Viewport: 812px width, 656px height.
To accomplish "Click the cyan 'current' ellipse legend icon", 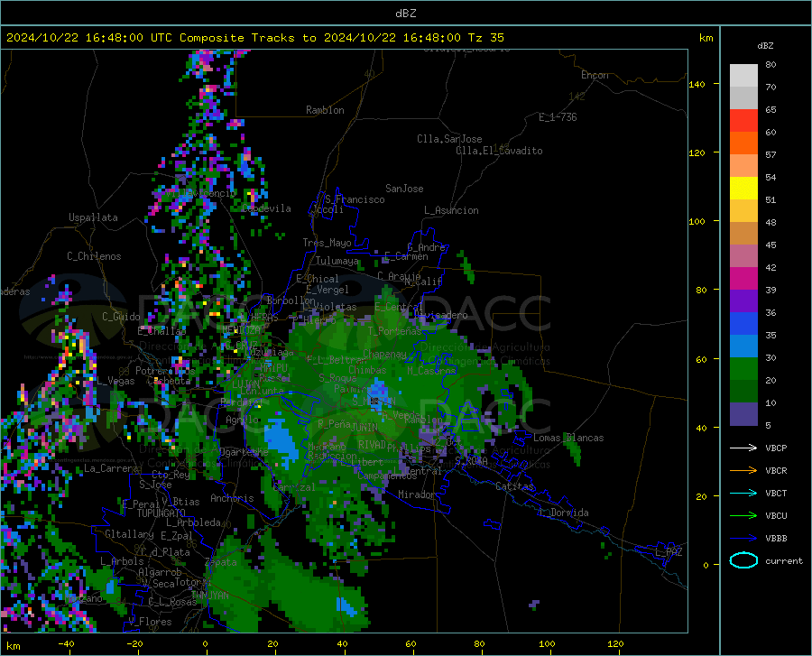I will click(x=743, y=560).
